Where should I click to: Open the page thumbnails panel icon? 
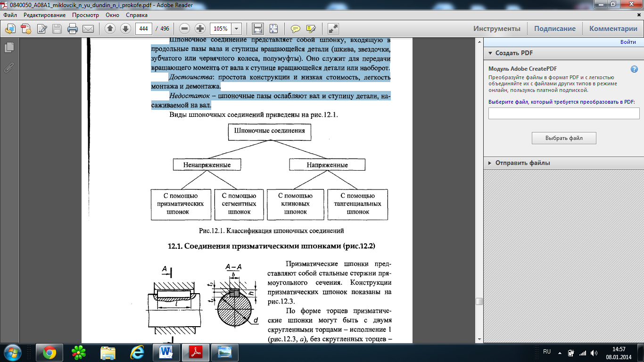9,48
